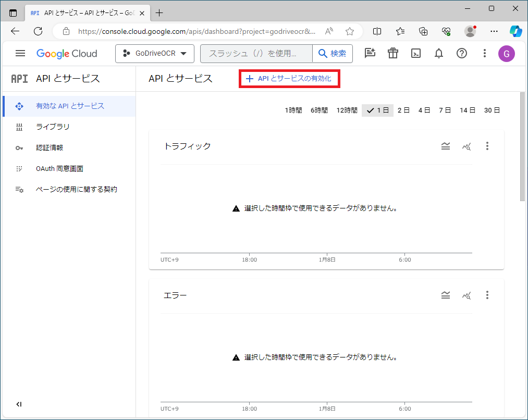
Task: Close the API とサービス browser tab
Action: [142, 13]
